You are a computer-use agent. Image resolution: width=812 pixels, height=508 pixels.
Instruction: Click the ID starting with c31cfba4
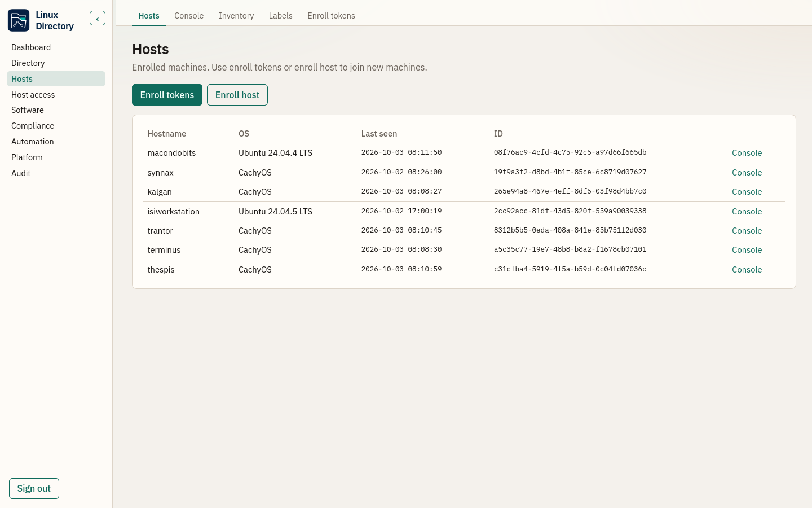point(570,269)
